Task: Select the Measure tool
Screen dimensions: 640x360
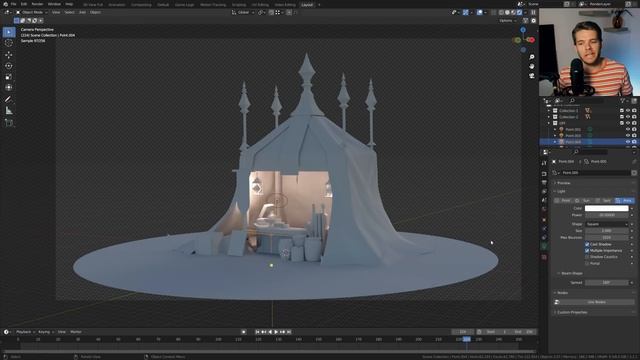Action: pos(9,111)
